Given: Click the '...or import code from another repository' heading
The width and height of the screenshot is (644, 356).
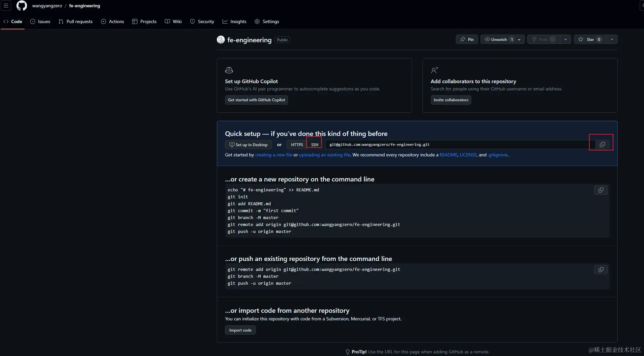Looking at the screenshot, I should pyautogui.click(x=287, y=310).
